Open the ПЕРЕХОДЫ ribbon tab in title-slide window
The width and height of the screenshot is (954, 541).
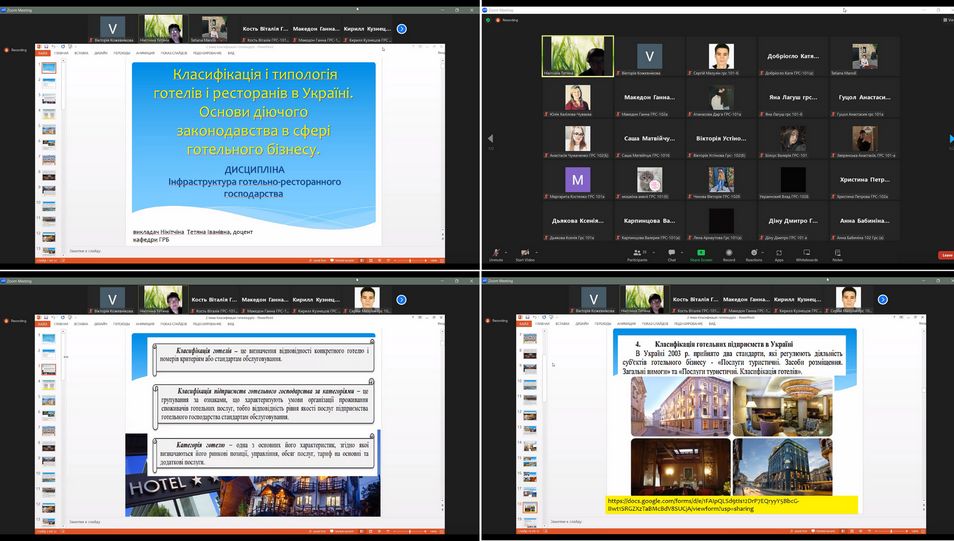122,53
